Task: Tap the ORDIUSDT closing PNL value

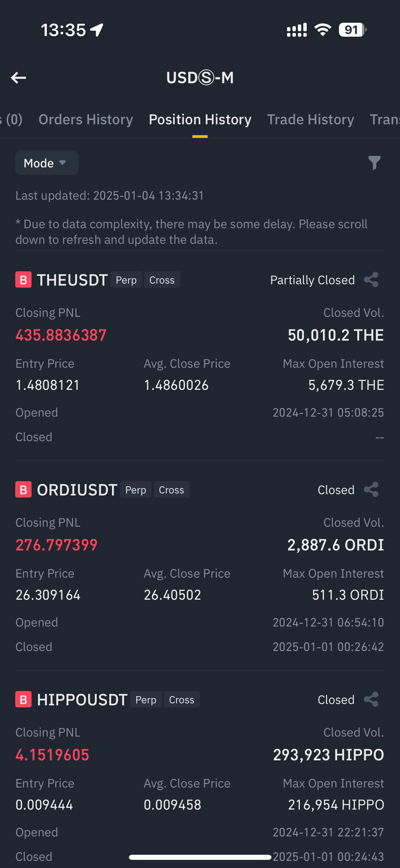Action: (x=57, y=545)
